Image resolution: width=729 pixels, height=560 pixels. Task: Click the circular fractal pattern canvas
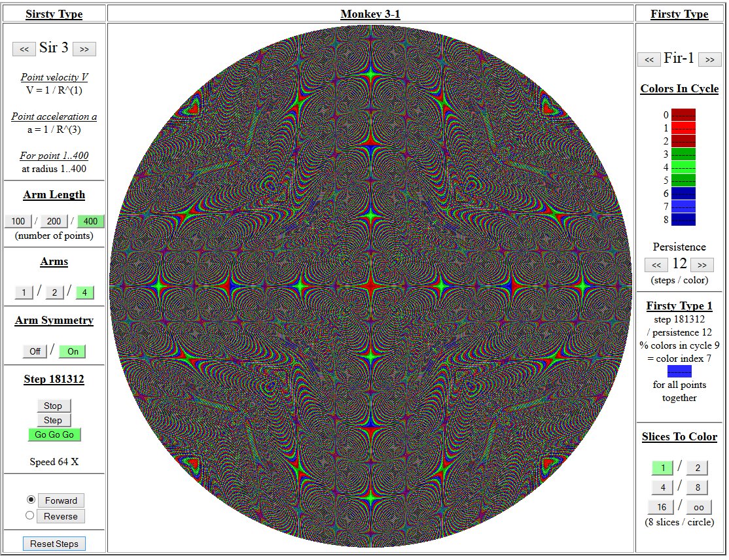pos(370,286)
